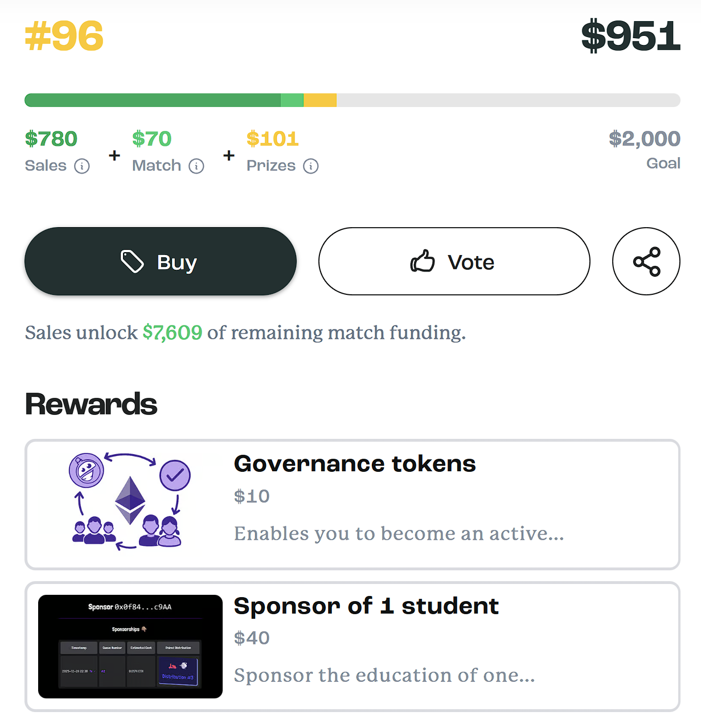Click the Match info icon
This screenshot has width=701, height=728.
tap(196, 166)
